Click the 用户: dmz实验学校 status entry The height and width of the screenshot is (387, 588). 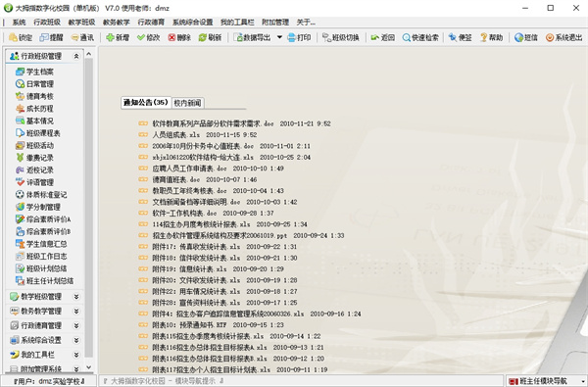[x=49, y=381]
